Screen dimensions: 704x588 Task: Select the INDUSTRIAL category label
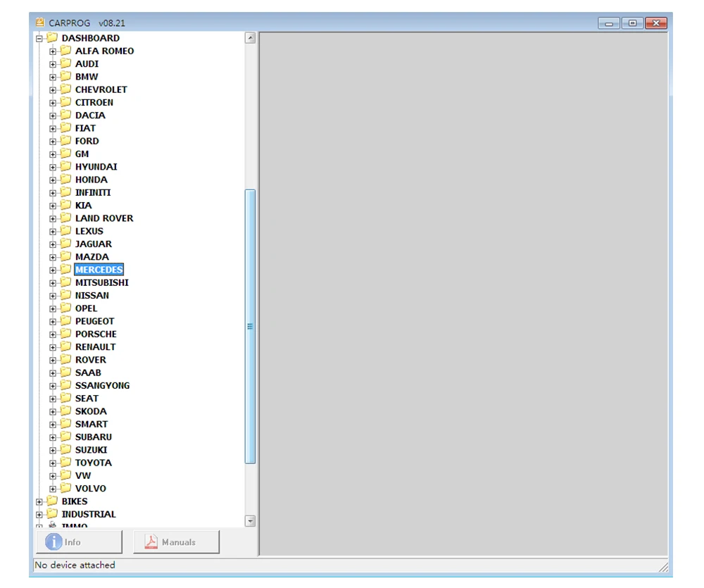pyautogui.click(x=89, y=515)
